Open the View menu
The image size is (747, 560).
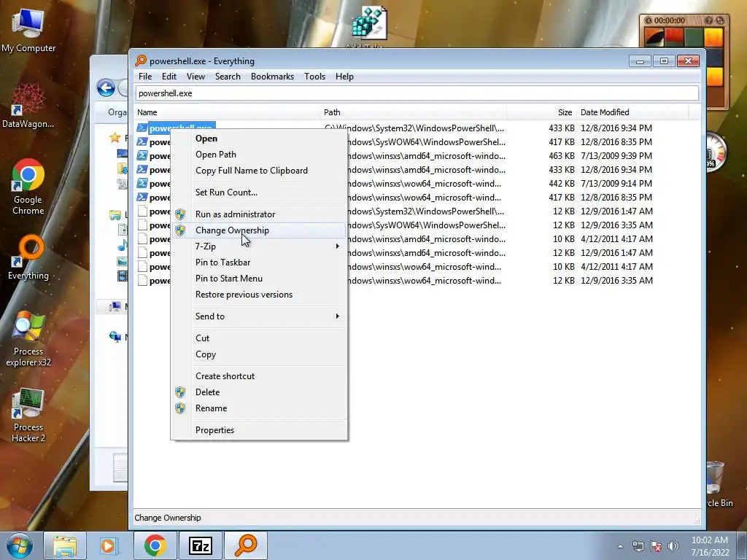pyautogui.click(x=196, y=77)
